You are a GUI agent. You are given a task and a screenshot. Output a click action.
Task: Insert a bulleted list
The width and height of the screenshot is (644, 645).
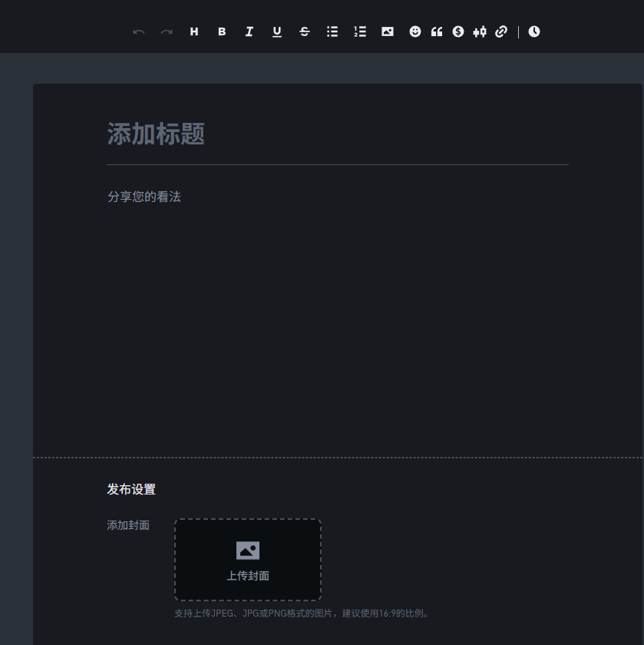pyautogui.click(x=332, y=31)
